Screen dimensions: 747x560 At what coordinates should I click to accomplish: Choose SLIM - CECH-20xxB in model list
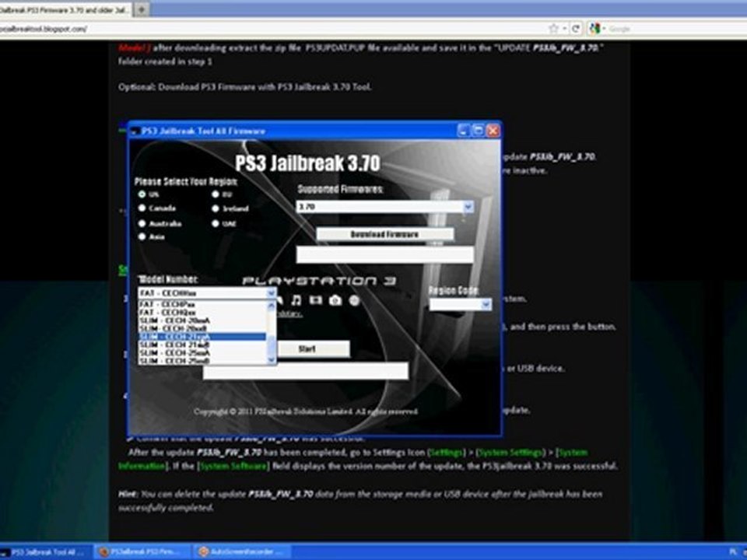pos(202,328)
